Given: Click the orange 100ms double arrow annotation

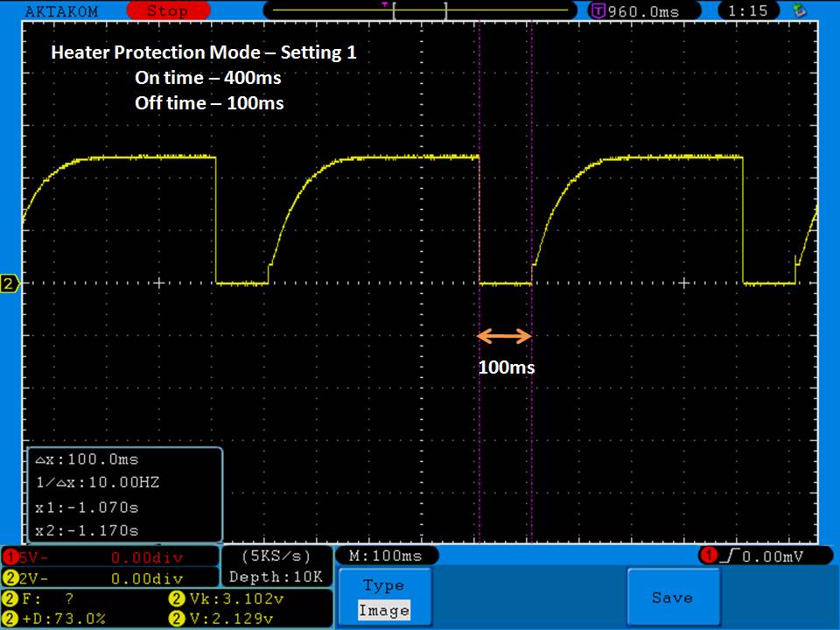Looking at the screenshot, I should [505, 336].
